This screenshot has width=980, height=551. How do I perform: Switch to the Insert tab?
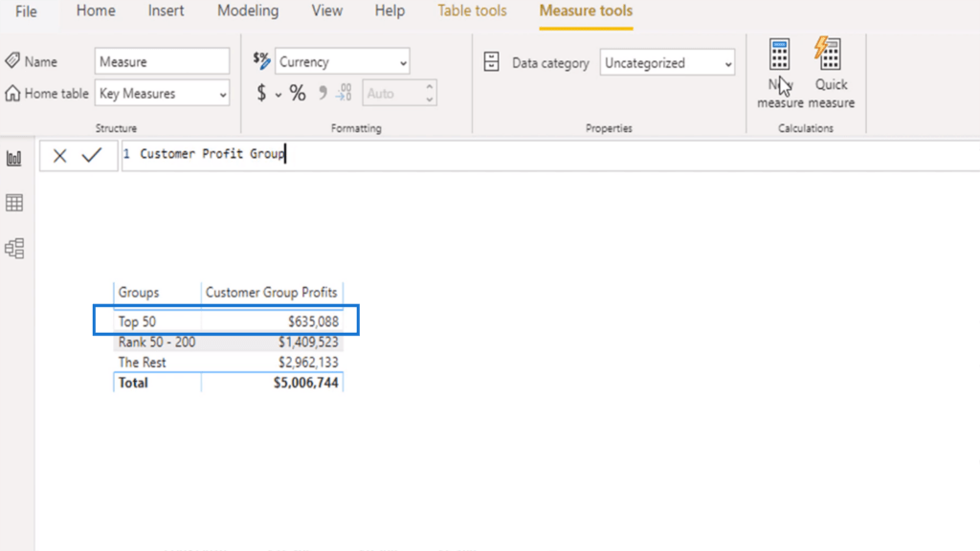pyautogui.click(x=166, y=11)
